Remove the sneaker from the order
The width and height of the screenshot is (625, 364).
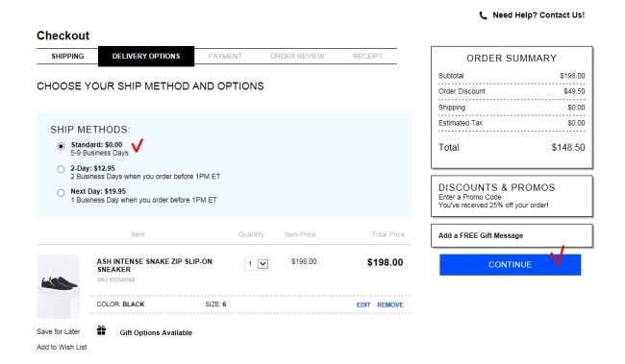click(x=389, y=304)
